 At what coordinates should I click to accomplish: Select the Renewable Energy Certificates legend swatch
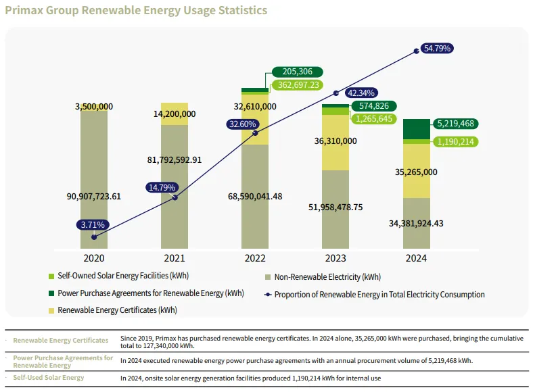51,311
